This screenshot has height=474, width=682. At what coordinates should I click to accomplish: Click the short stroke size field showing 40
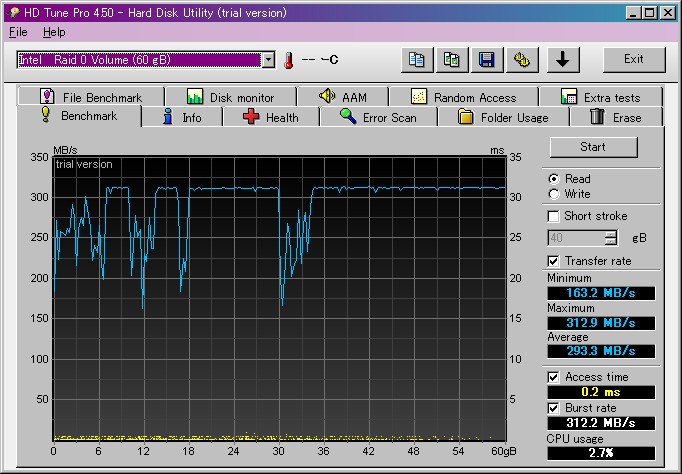coord(576,238)
